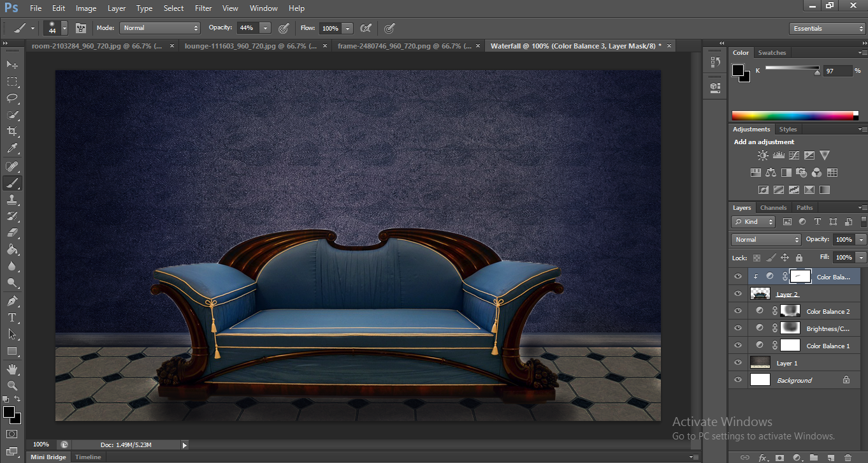This screenshot has height=463, width=868.
Task: Toggle airbrush-style build-up in options bar
Action: click(366, 28)
